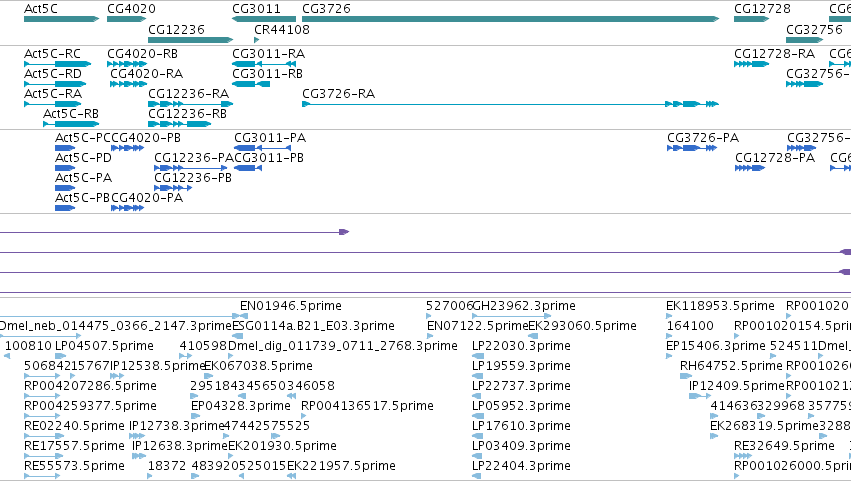Click the long CG3726 gene bar

[510, 19]
